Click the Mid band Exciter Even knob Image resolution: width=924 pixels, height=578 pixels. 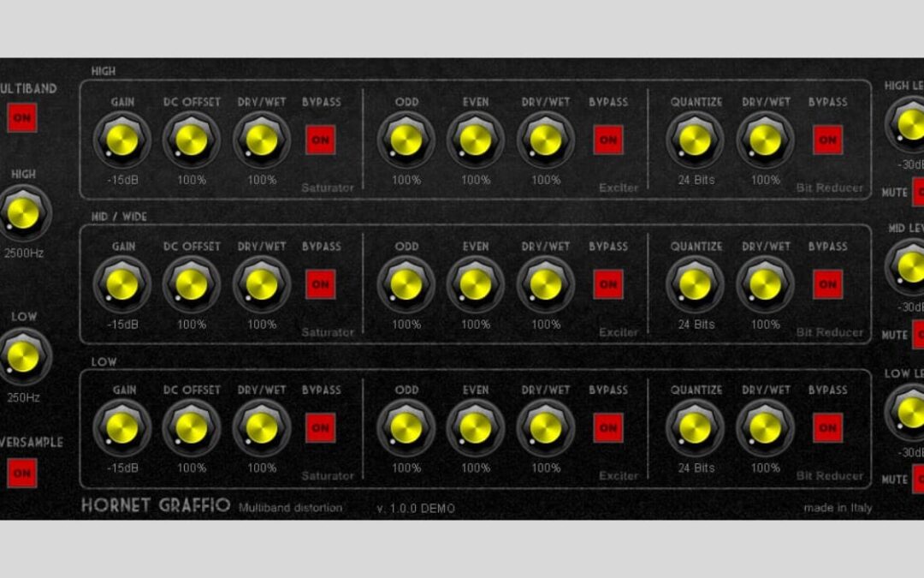coord(476,285)
